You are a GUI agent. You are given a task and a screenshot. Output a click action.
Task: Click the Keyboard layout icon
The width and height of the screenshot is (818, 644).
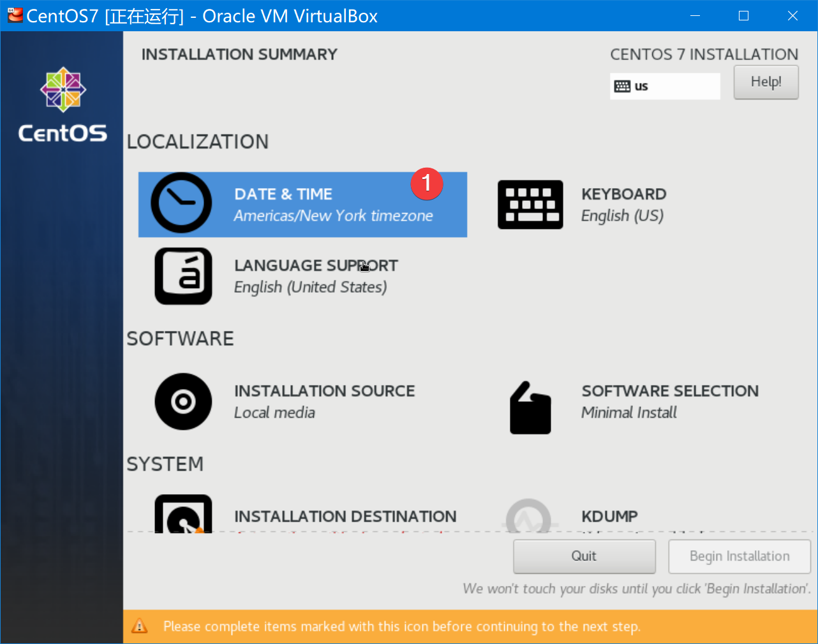click(x=530, y=205)
